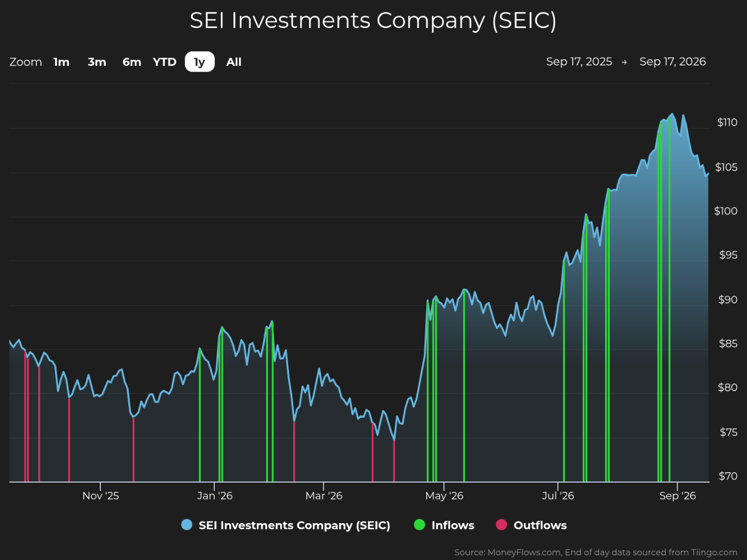The image size is (747, 560).
Task: Edit the Sep 17, 2026 end date
Action: [673, 62]
